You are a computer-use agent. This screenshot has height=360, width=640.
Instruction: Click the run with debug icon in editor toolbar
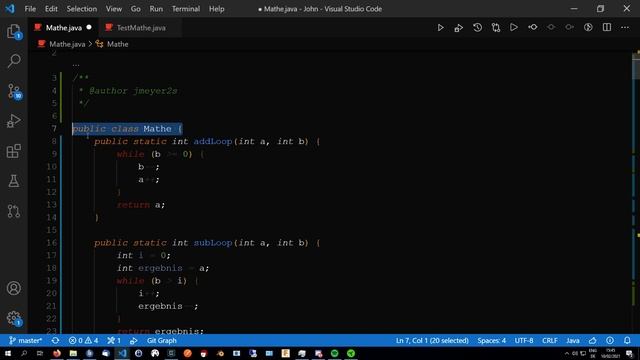click(459, 28)
